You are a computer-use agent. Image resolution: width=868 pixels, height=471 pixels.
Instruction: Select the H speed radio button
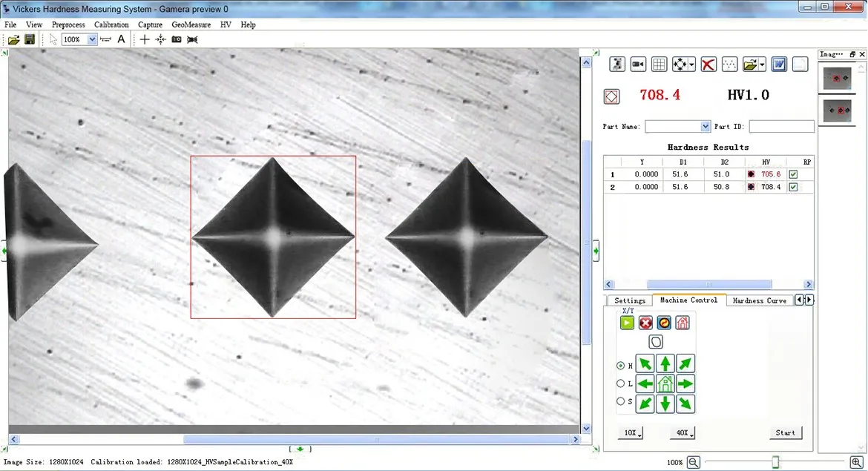619,364
